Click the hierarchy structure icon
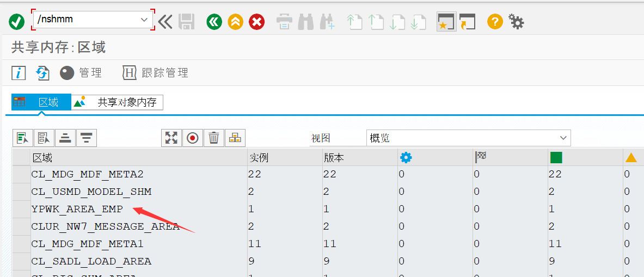 tap(235, 138)
